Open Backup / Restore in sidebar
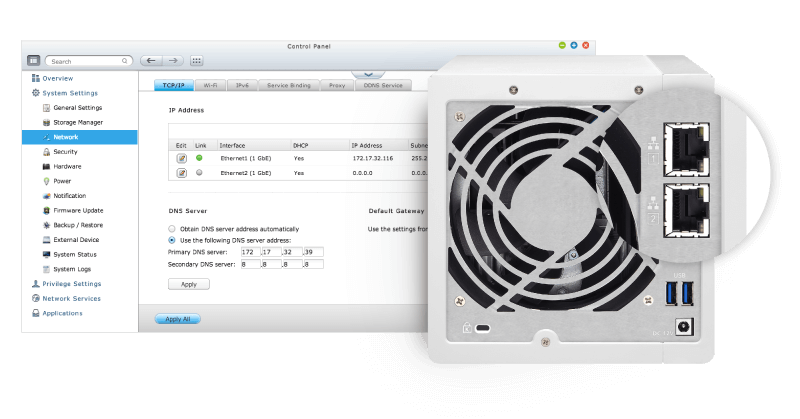The width and height of the screenshot is (800, 419). tap(78, 225)
